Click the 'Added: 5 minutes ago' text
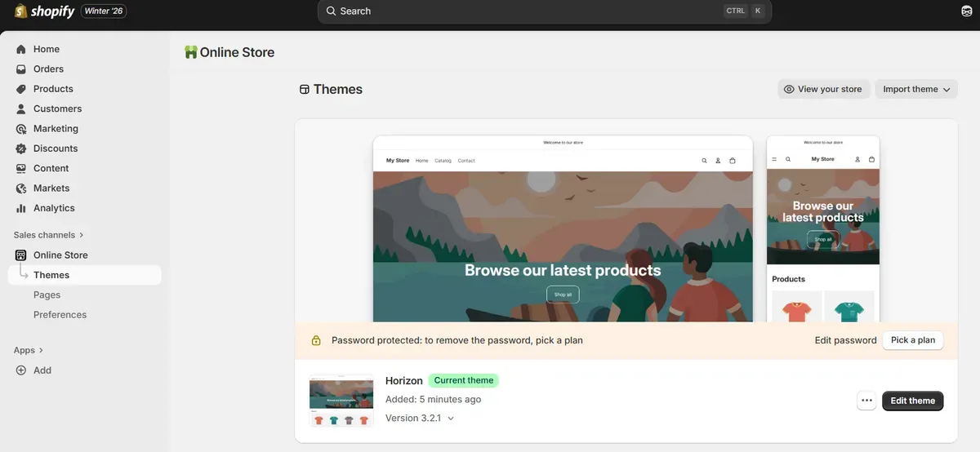Screen dimensions: 980x452 point(434,400)
